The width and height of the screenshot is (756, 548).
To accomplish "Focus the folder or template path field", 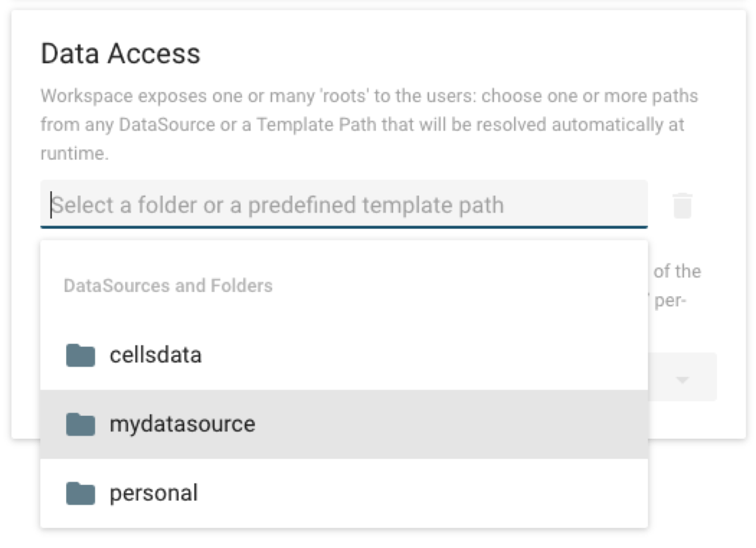I will (x=344, y=204).
